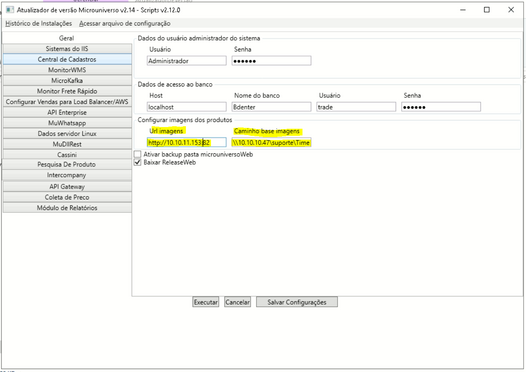Switch to Pesquisa De Produto
This screenshot has height=372, width=526.
pos(67,164)
